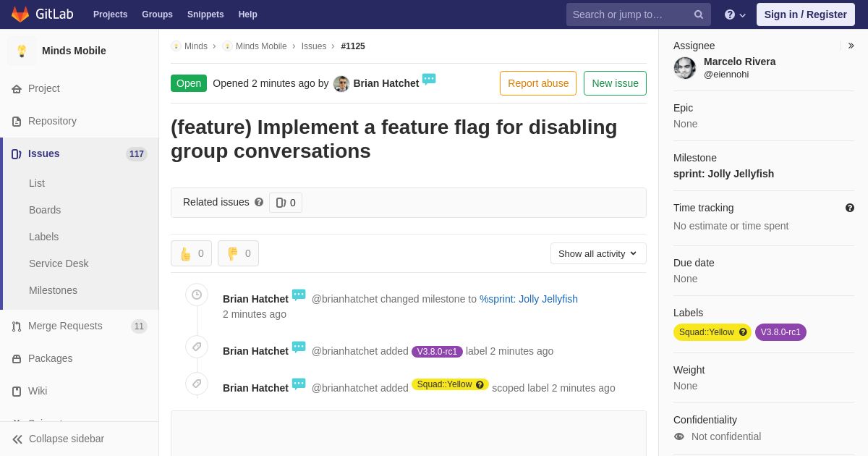Image resolution: width=868 pixels, height=456 pixels.
Task: Click the label icon on V3.8.0-rc1 activity
Action: pos(197,347)
